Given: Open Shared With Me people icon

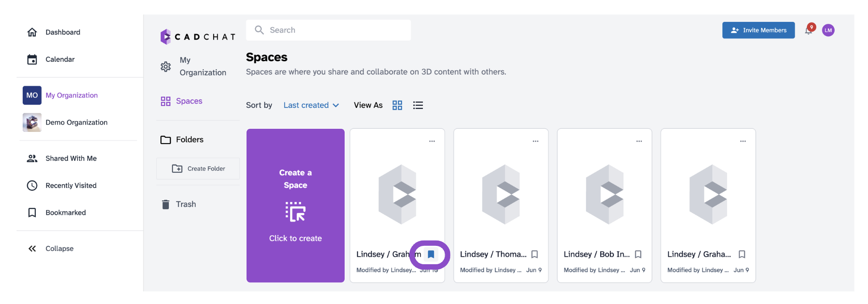Looking at the screenshot, I should click(32, 158).
